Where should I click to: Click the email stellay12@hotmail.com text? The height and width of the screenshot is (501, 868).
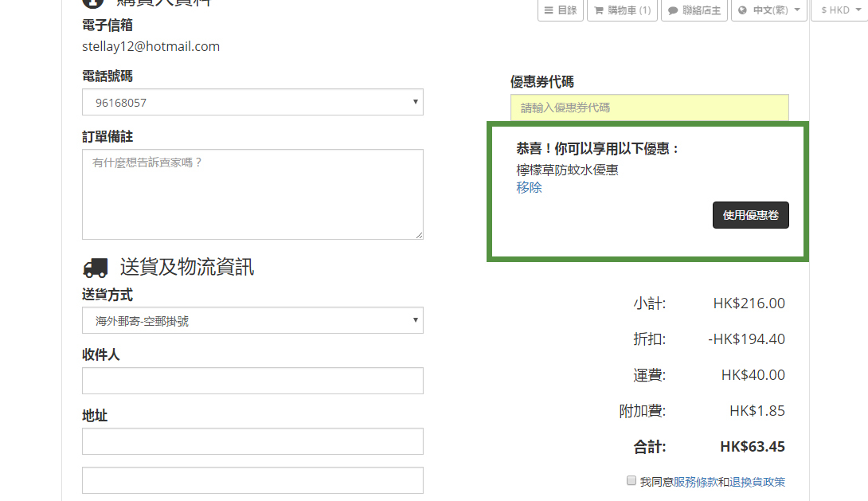[x=151, y=46]
